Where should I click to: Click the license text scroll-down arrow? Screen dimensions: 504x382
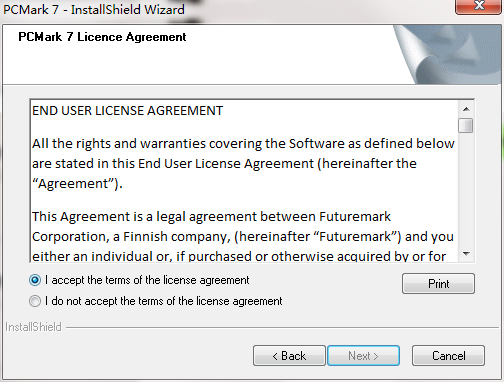(x=466, y=254)
